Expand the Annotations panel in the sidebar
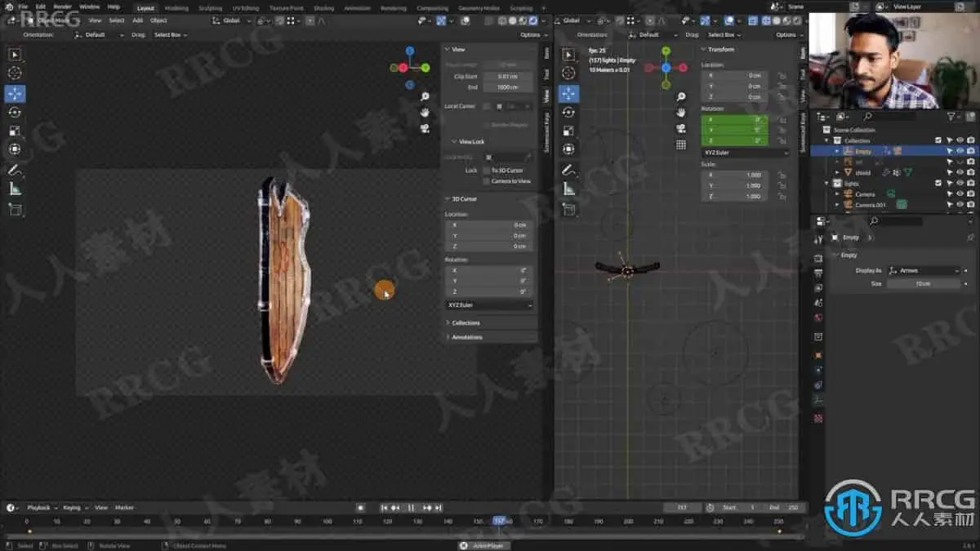Image resolution: width=980 pixels, height=551 pixels. (x=467, y=335)
